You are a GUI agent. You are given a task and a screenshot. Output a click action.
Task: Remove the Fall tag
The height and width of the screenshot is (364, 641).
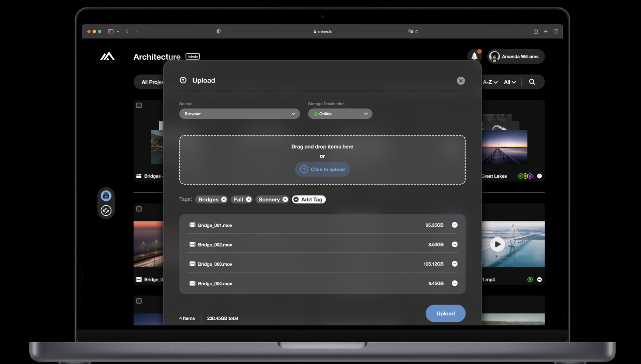tap(249, 200)
